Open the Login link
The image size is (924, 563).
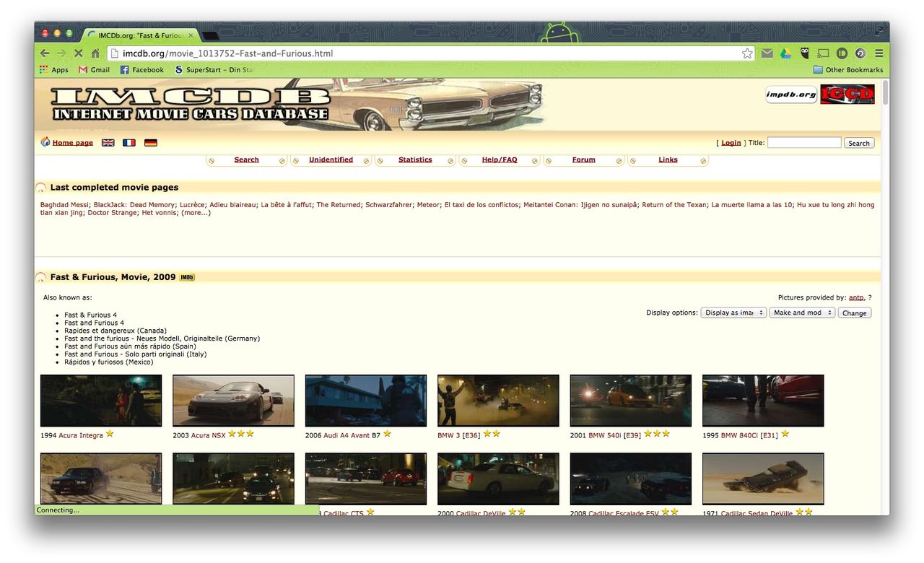[x=731, y=142]
